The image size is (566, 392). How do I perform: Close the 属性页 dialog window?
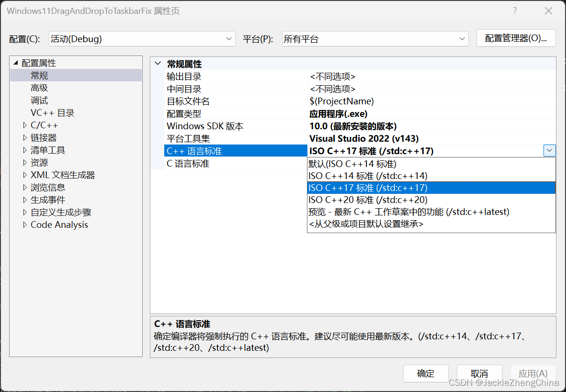coord(548,11)
